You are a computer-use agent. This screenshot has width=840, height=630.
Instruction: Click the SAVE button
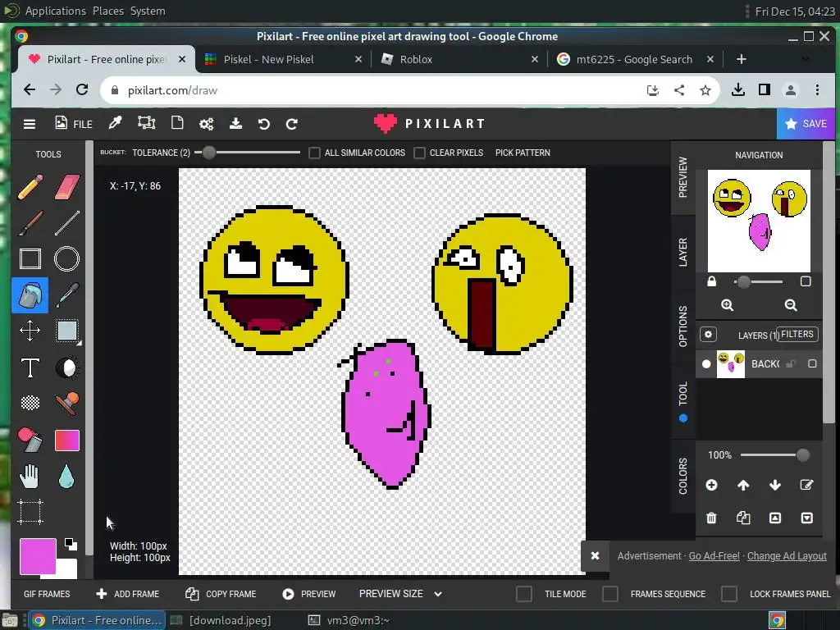pos(806,124)
